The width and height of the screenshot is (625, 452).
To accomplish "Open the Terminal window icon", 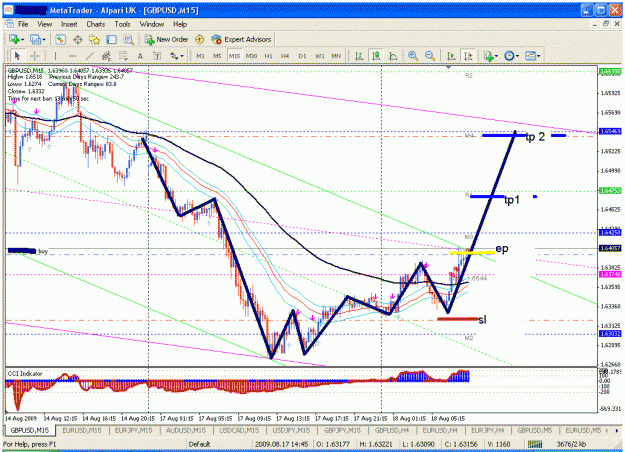I will (x=111, y=39).
